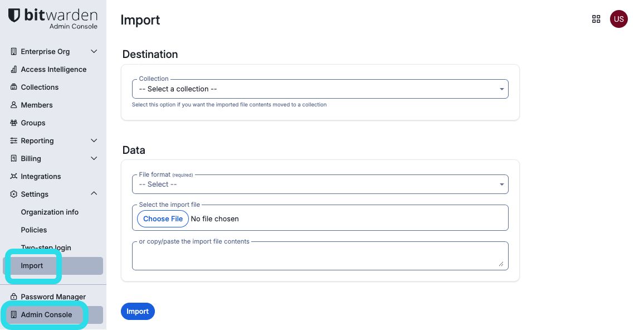Select the Collections icon in the sidebar
This screenshot has height=330, width=644.
click(x=12, y=87)
